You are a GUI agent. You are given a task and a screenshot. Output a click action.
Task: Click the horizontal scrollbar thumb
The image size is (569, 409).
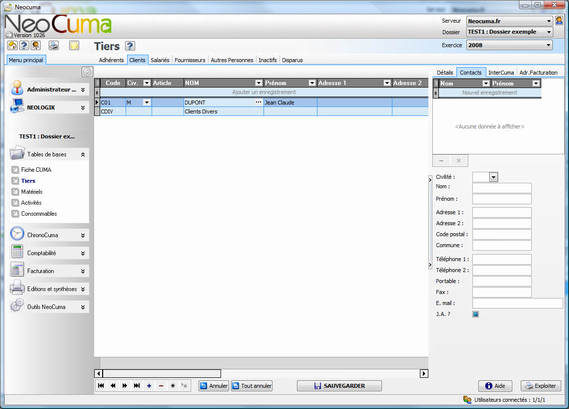tap(162, 373)
